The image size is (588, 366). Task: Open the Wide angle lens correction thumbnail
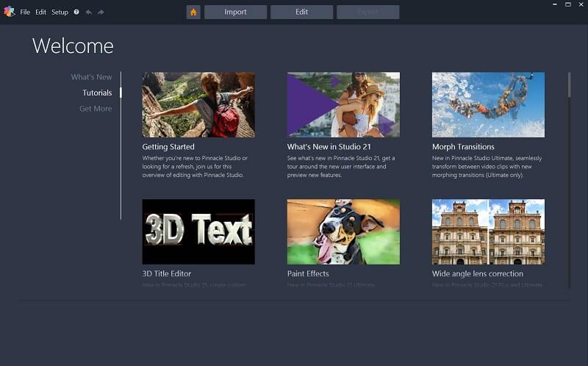(x=488, y=232)
